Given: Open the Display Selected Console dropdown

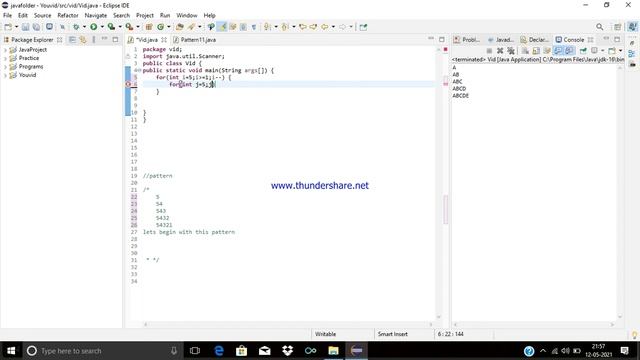Looking at the screenshot, I should coord(602,51).
